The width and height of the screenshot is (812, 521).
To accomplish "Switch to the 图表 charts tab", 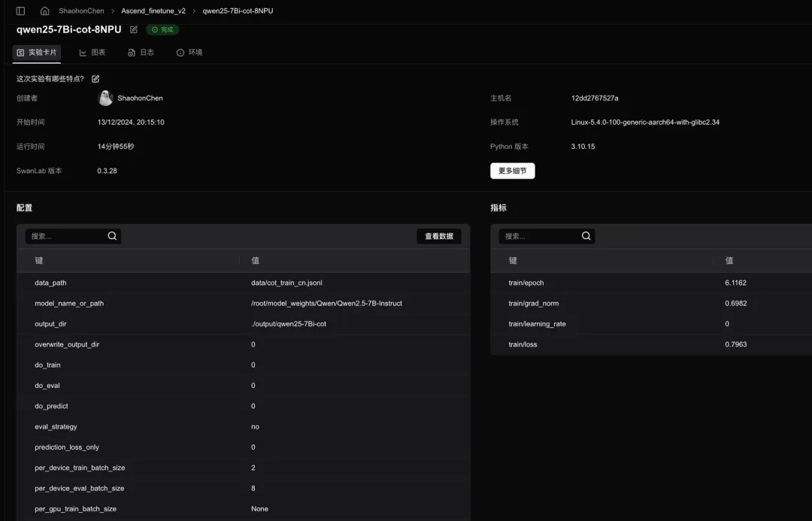I will (x=92, y=53).
